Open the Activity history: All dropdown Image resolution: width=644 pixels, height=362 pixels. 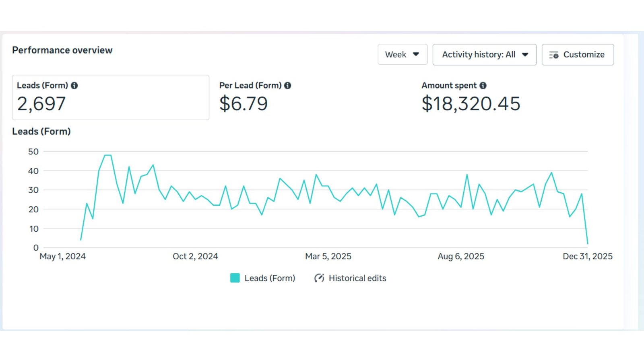point(484,54)
